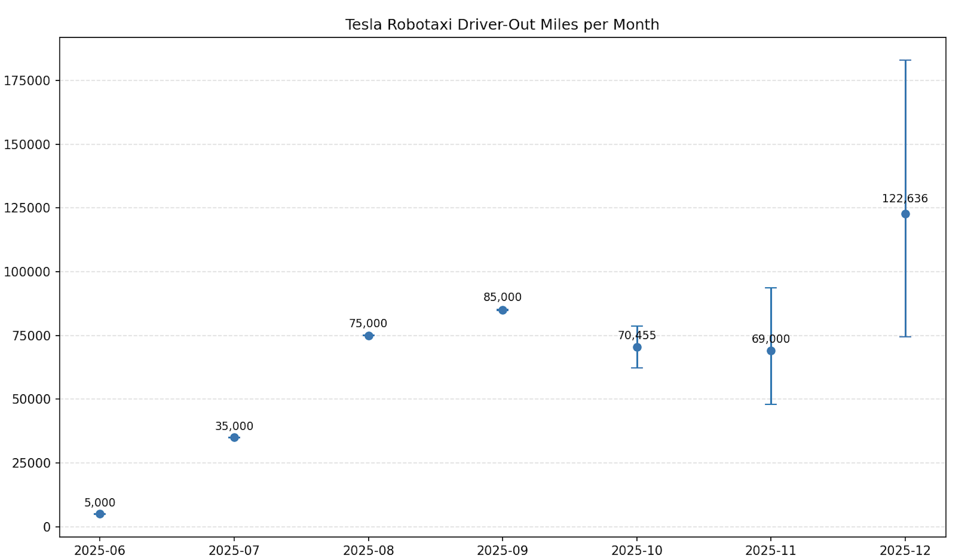The width and height of the screenshot is (953, 560).
Task: Click the 2025-06 data point marker
Action: [100, 514]
